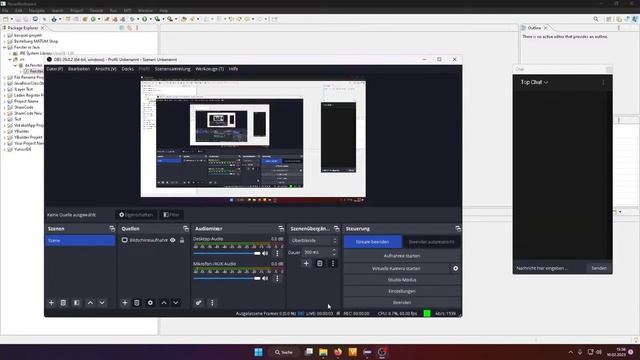Open Hilfe menu in OBS
The image size is (640, 360).
coord(233,69)
